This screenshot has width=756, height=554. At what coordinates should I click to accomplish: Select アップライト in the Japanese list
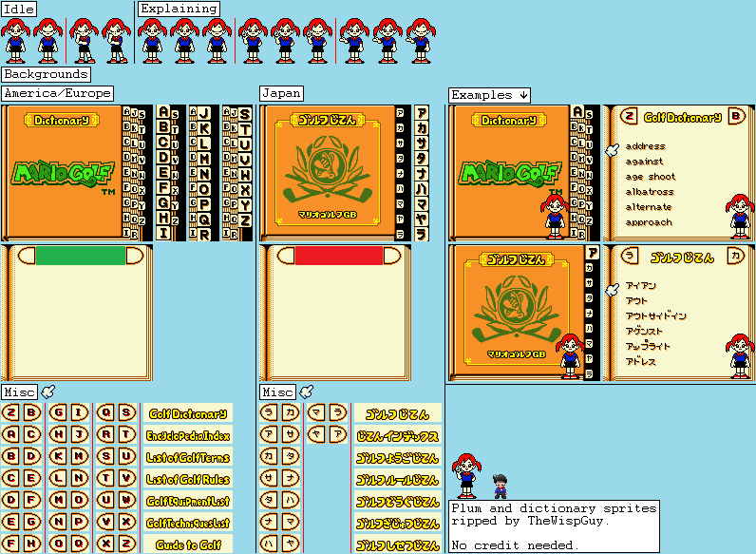(x=648, y=346)
